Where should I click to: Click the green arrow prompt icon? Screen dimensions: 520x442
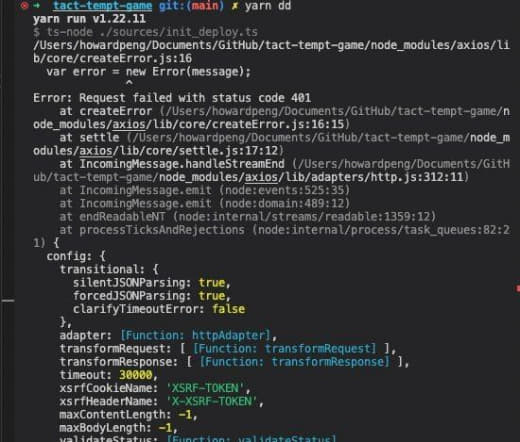(37, 5)
